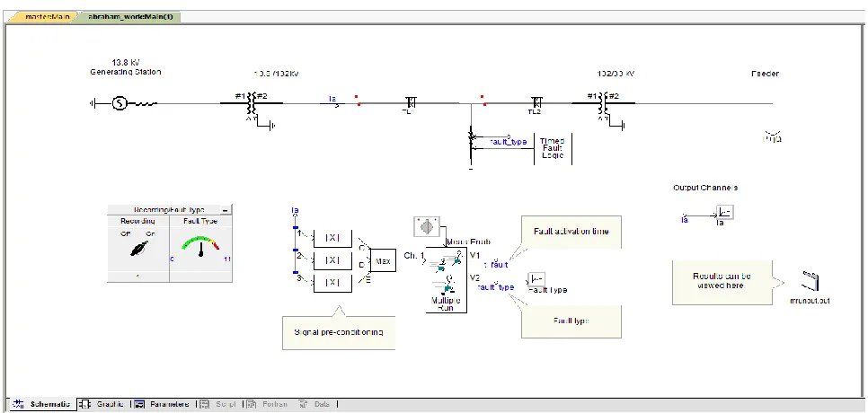
Task: Open the Data view tab
Action: tap(315, 404)
